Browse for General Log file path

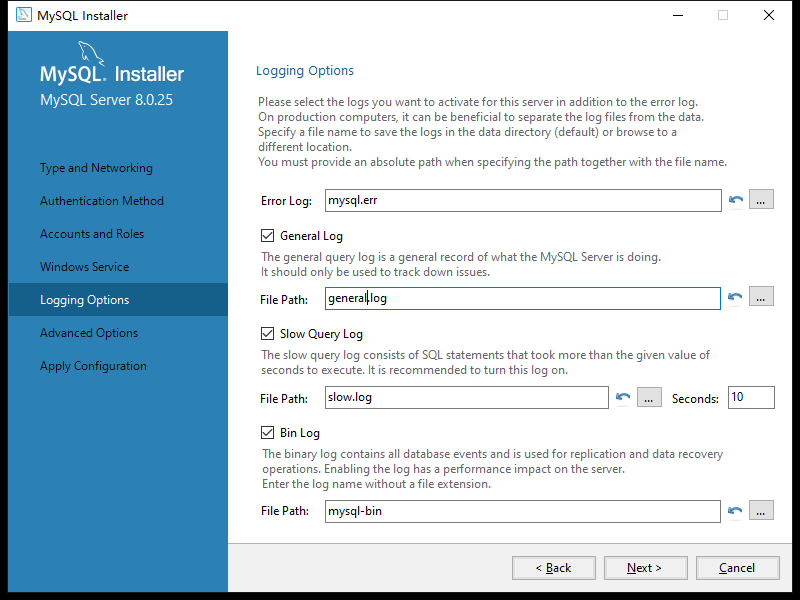click(761, 296)
